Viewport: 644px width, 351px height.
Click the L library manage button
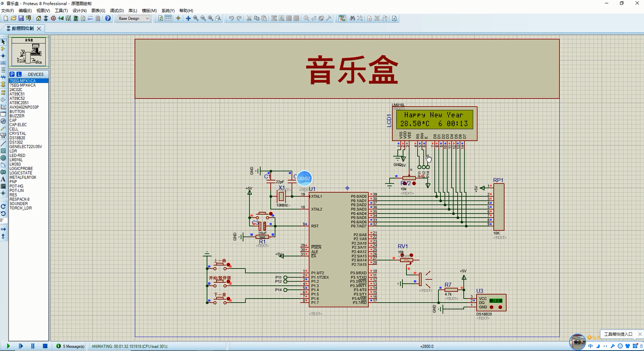tap(19, 74)
